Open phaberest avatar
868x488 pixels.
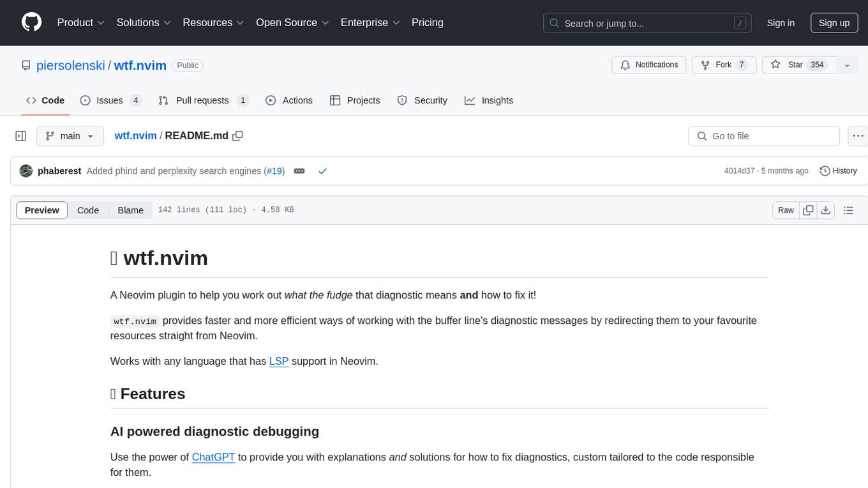coord(26,171)
